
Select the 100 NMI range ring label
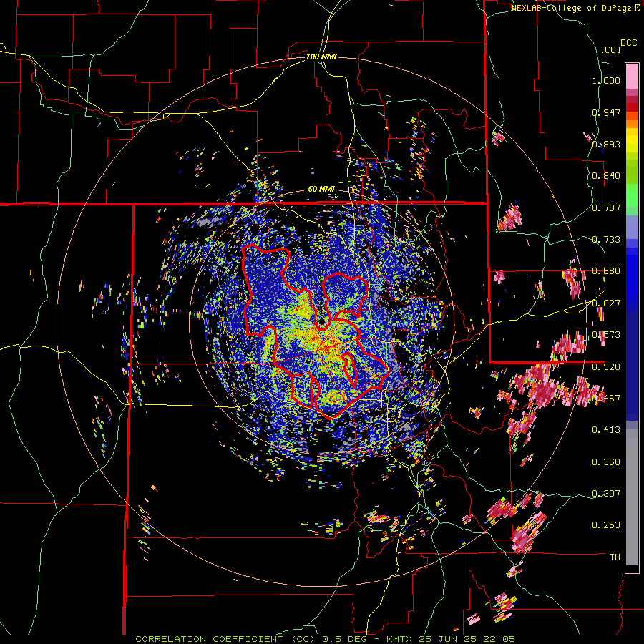pyautogui.click(x=321, y=57)
